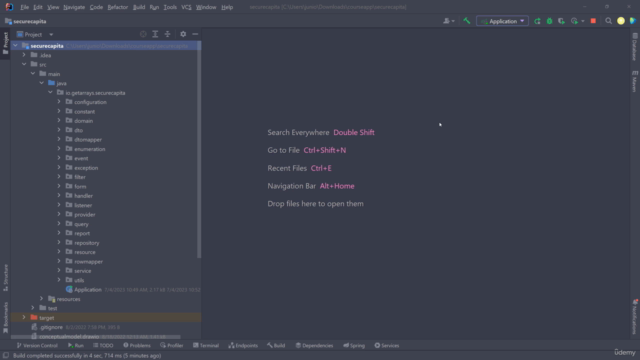The height and width of the screenshot is (360, 640).
Task: Open the Bookmarks tool window
Action: point(5,317)
